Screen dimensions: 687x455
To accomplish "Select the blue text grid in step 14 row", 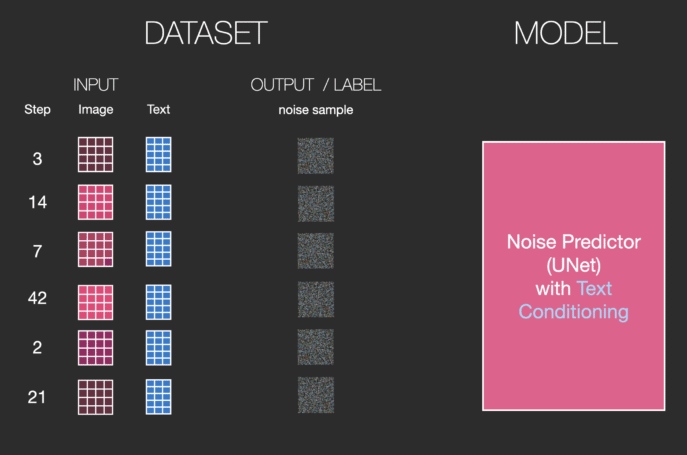I will coord(159,202).
